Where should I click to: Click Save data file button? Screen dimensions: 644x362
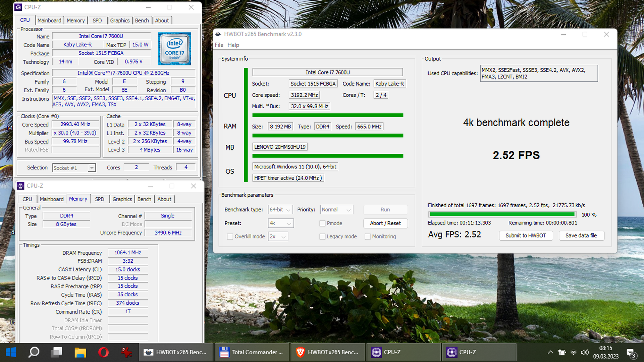[x=581, y=236]
